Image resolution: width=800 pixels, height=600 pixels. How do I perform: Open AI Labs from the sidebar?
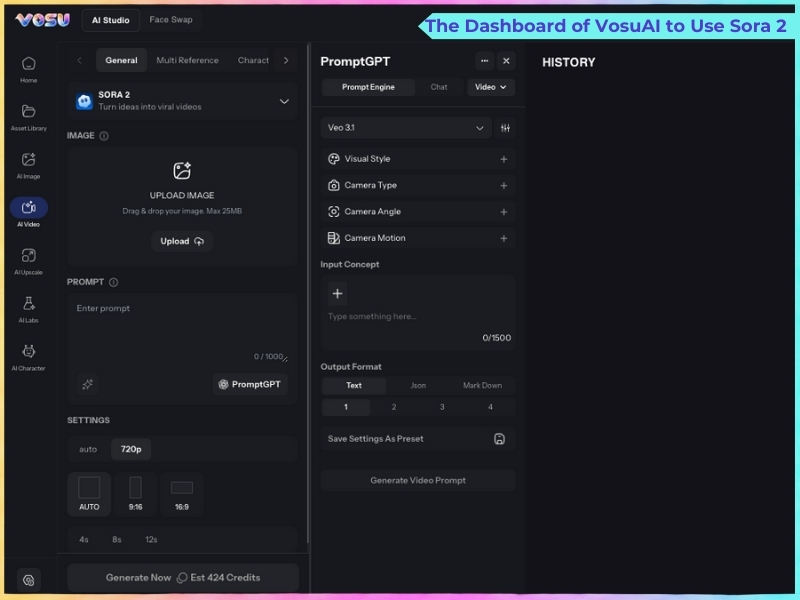pyautogui.click(x=29, y=308)
